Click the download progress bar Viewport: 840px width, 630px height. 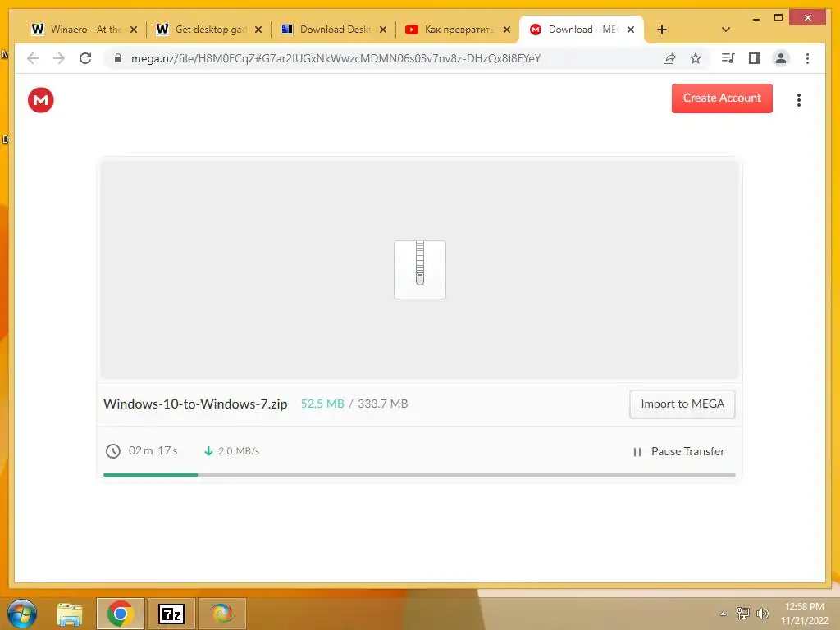click(x=419, y=475)
